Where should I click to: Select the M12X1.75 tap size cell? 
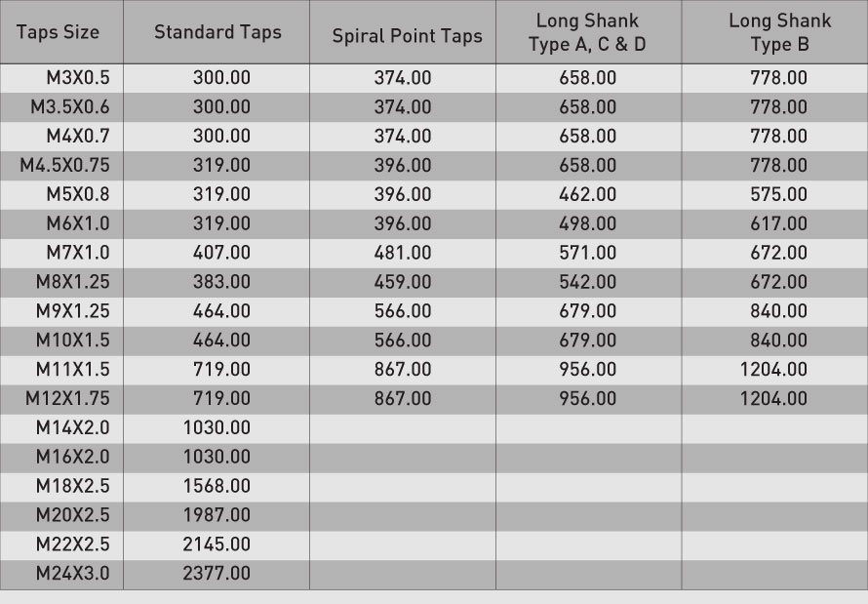click(68, 399)
